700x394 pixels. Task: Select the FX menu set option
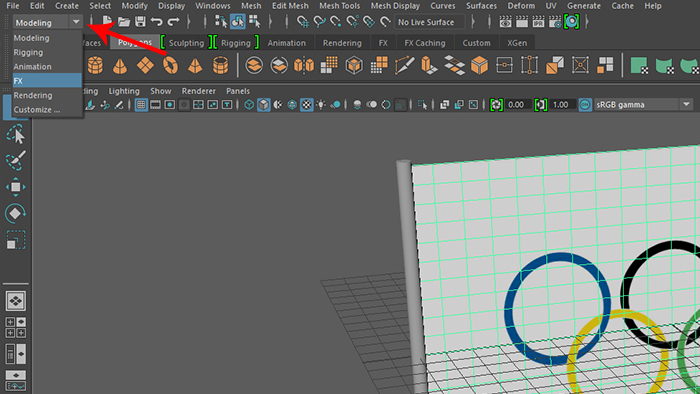point(47,81)
